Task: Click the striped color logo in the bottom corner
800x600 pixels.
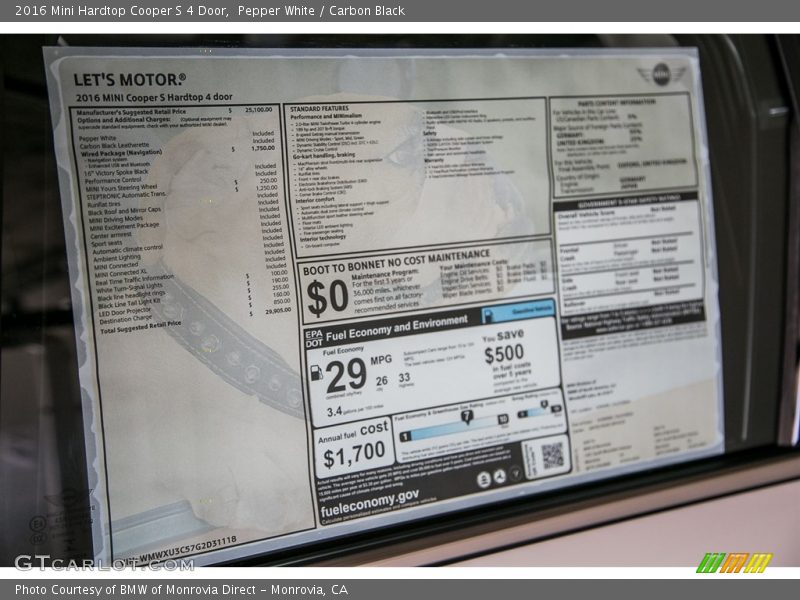Action: click(x=734, y=563)
